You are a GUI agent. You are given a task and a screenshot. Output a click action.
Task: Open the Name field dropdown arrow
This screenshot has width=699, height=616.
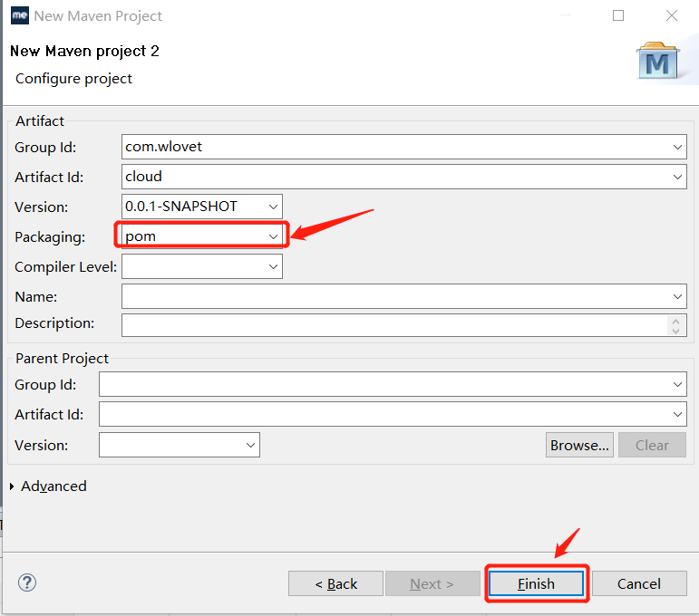(x=677, y=296)
